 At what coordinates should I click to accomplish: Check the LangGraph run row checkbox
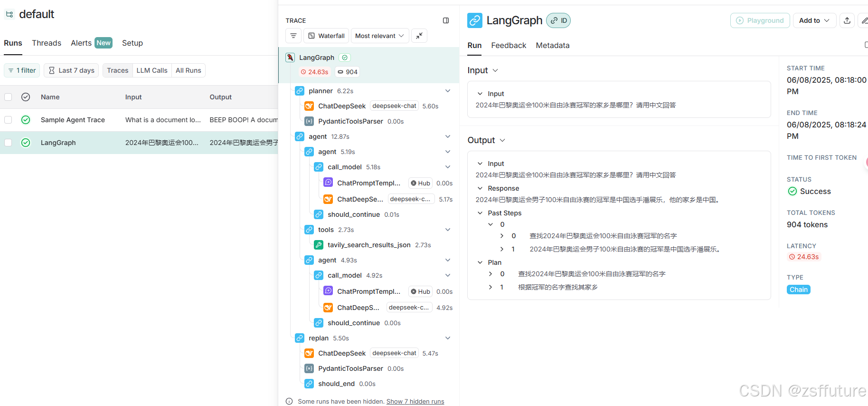(x=8, y=143)
